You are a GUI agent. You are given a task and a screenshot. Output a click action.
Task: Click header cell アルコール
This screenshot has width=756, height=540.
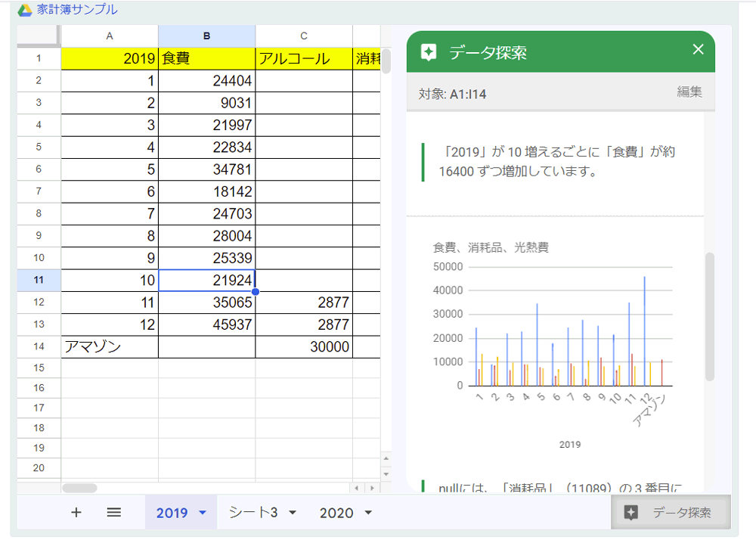pyautogui.click(x=304, y=59)
